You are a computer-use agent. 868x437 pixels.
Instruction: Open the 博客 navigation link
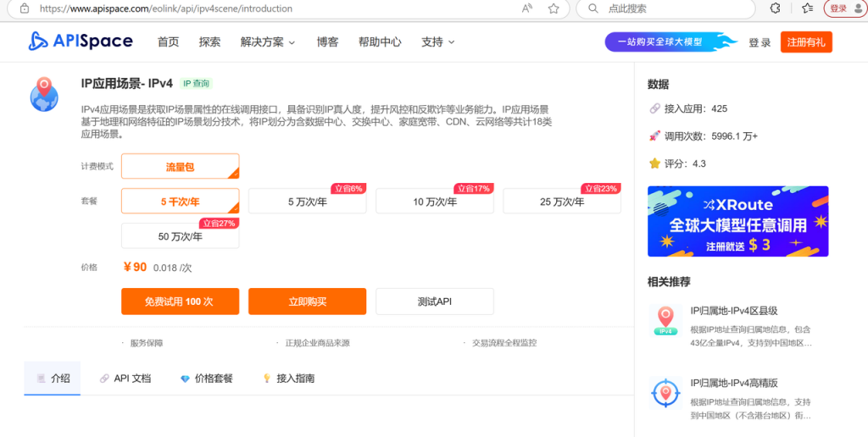tap(327, 42)
